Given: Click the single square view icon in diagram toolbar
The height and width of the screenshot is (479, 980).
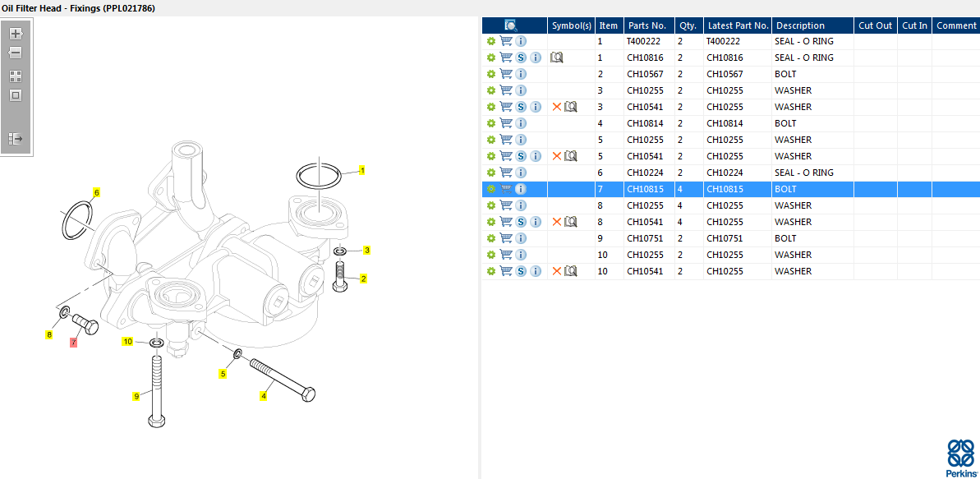Looking at the screenshot, I should pos(16,95).
